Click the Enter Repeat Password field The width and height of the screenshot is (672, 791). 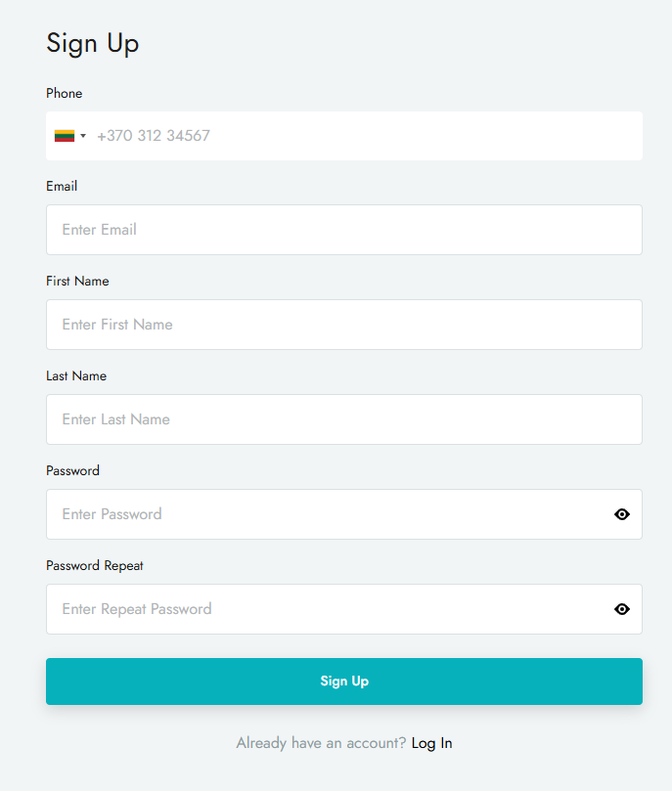click(x=323, y=609)
